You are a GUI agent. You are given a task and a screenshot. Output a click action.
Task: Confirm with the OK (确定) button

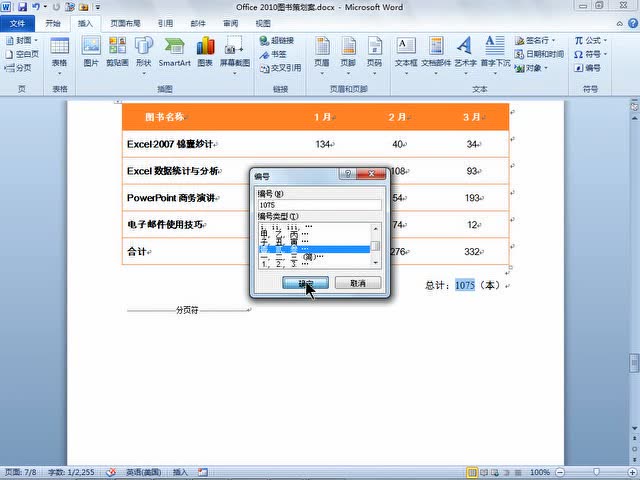(305, 283)
